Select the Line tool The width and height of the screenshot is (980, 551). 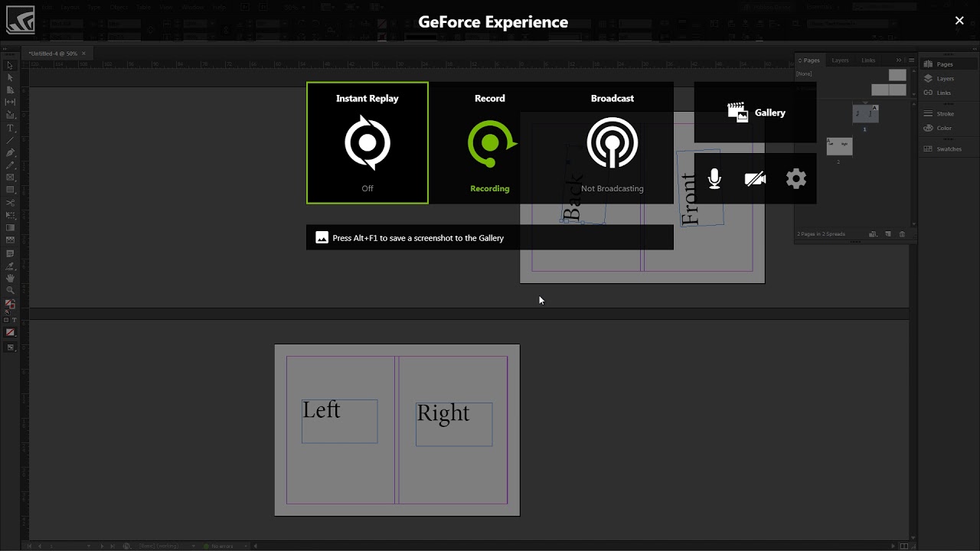tap(10, 140)
